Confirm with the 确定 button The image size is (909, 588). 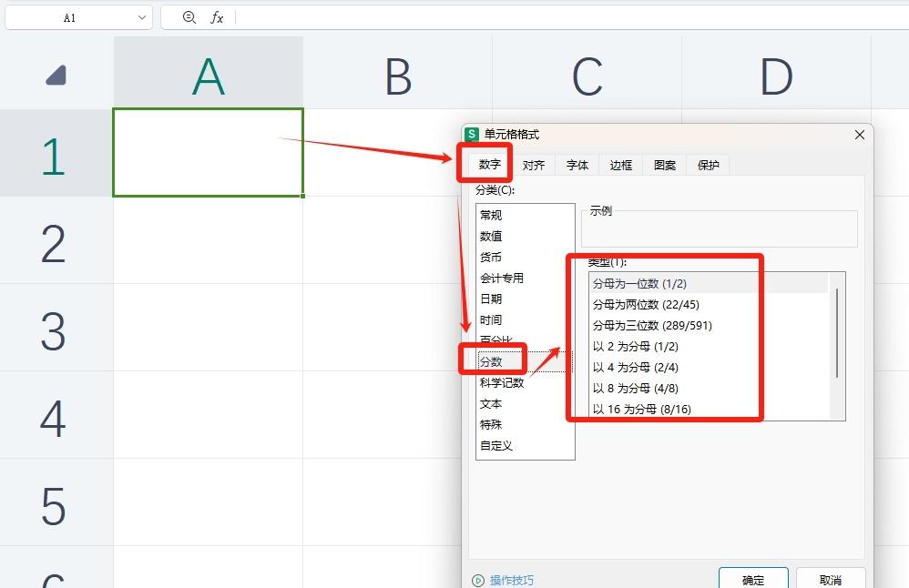point(753,580)
